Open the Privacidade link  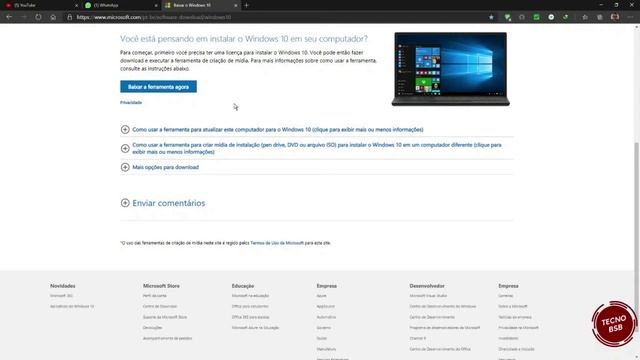point(131,102)
